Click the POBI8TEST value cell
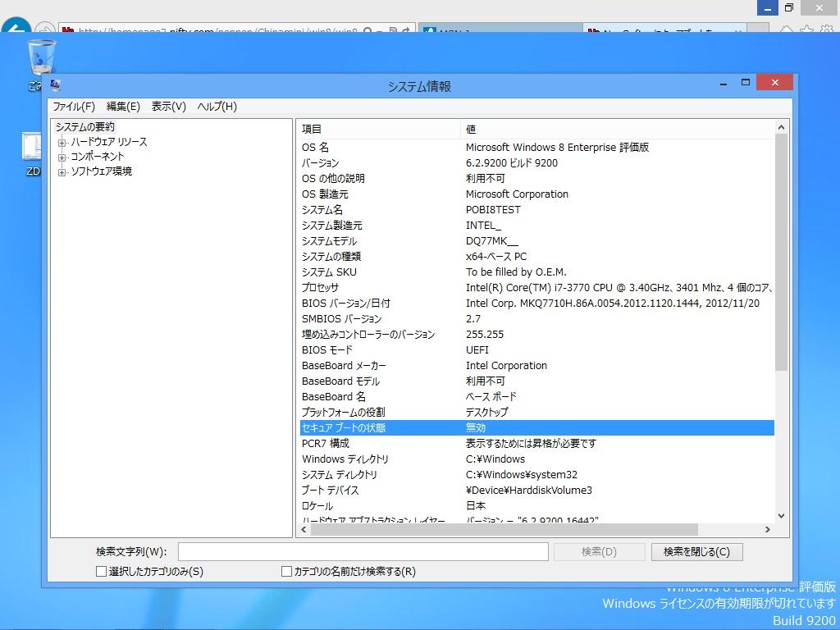The image size is (840, 630). click(493, 210)
